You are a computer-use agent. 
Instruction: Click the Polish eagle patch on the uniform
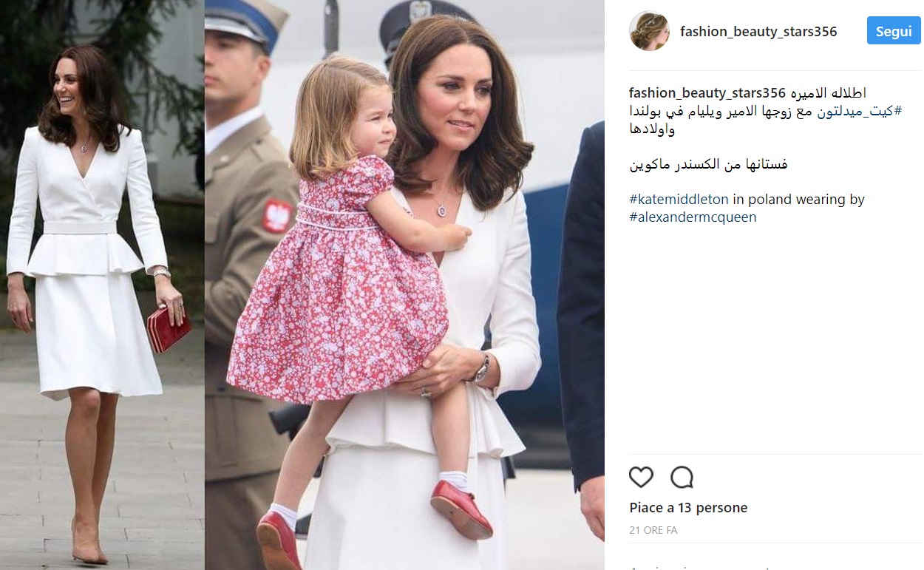tap(278, 216)
